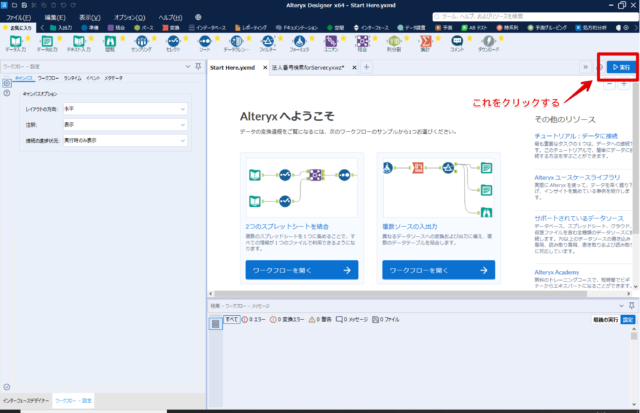Image resolution: width=640 pixels, height=413 pixels.
Task: Switch to the イベント configuration tab
Action: [x=93, y=78]
